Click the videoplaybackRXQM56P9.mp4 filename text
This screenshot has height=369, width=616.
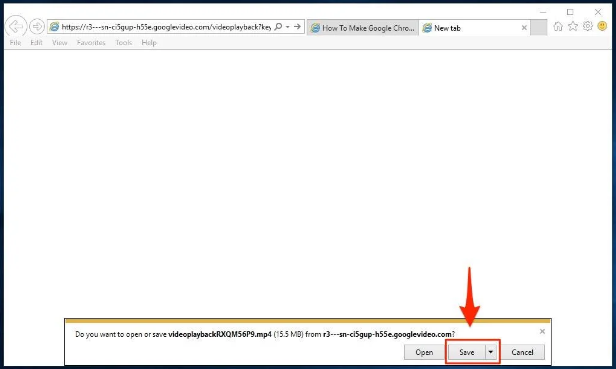220,334
